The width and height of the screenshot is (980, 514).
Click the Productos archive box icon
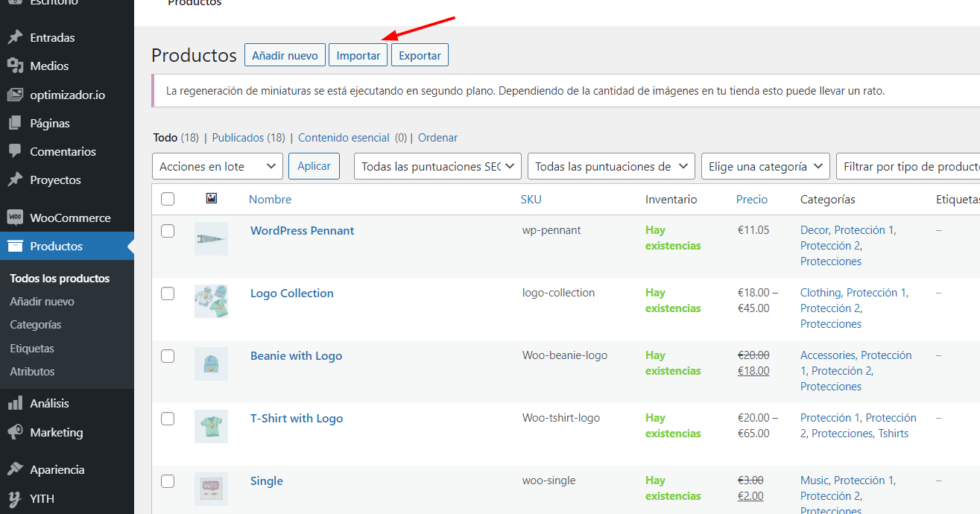tap(15, 246)
